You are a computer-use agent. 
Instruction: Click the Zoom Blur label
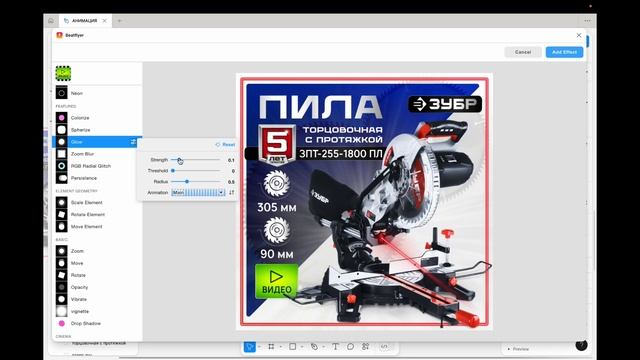coord(82,154)
